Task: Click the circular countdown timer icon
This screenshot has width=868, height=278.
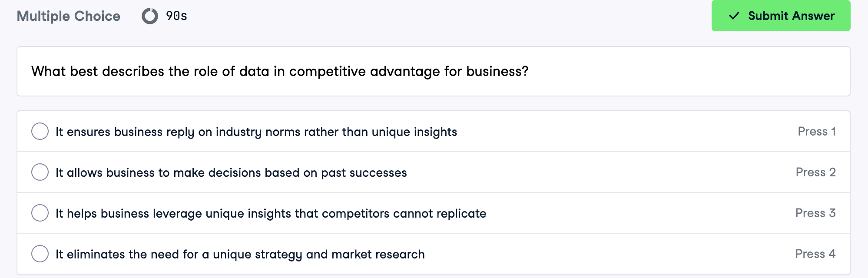Action: pyautogui.click(x=150, y=16)
